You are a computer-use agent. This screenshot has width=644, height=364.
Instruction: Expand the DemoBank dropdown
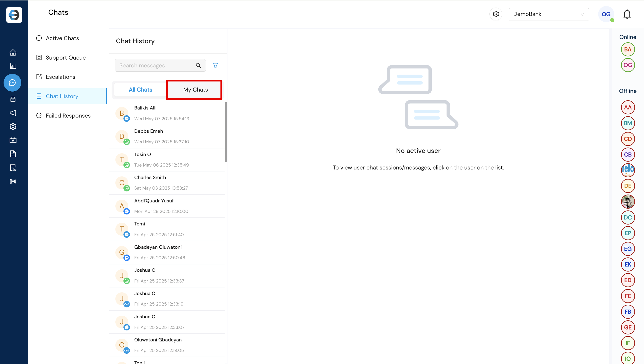(x=549, y=14)
